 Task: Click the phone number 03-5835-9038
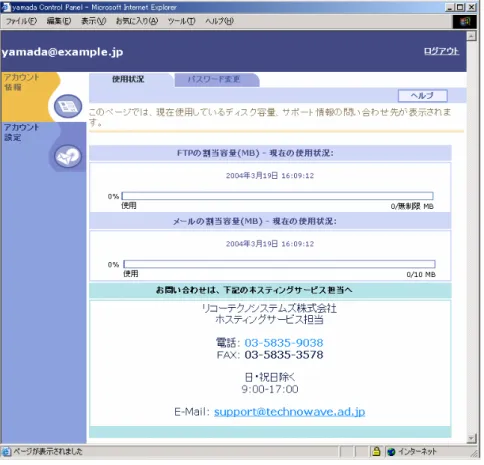(284, 343)
